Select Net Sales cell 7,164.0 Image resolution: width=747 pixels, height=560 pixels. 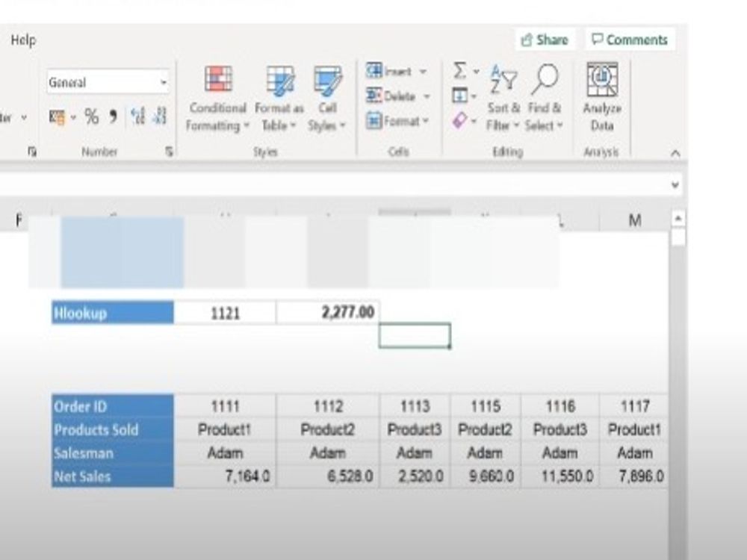point(225,476)
